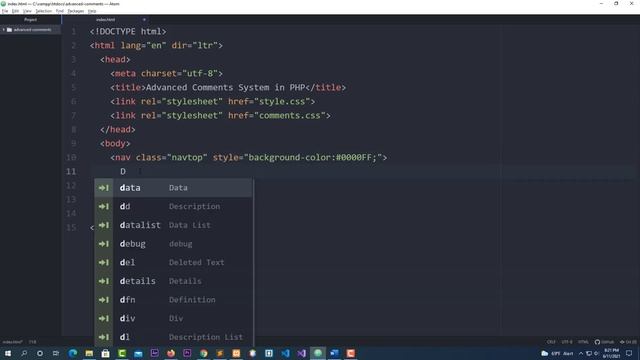Image resolution: width=640 pixels, height=360 pixels.
Task: Click the weather widget in taskbar
Action: [x=557, y=353]
